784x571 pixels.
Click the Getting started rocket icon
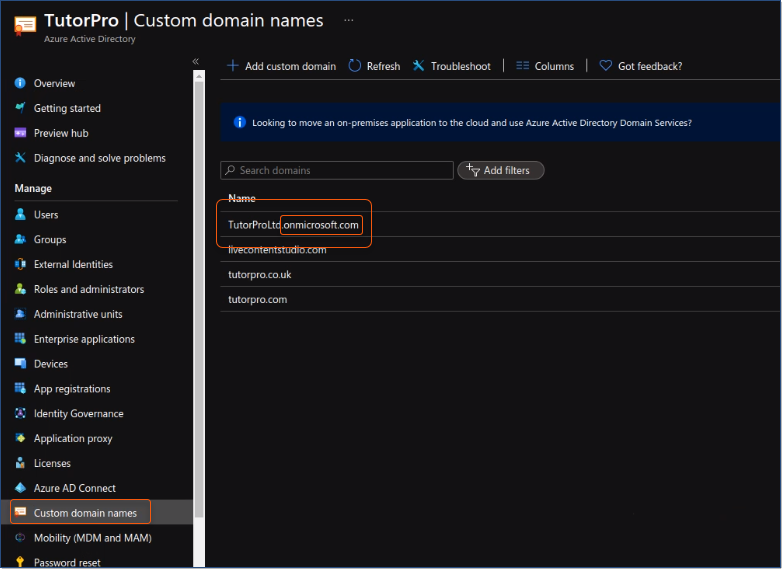coord(20,108)
